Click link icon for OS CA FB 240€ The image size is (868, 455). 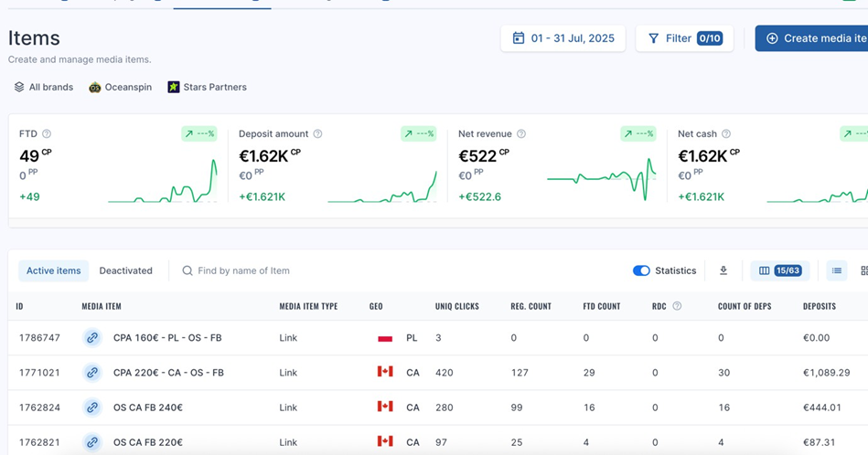click(x=91, y=407)
